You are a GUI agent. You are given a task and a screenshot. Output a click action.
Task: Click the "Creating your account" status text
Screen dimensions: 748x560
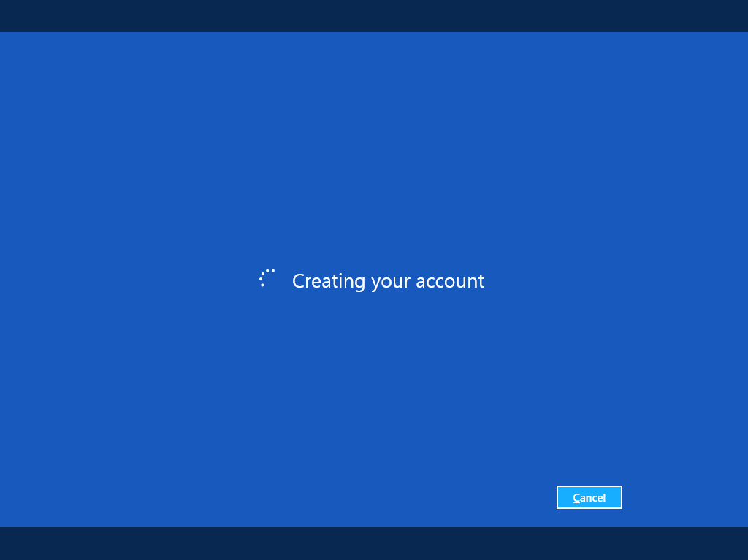389,281
